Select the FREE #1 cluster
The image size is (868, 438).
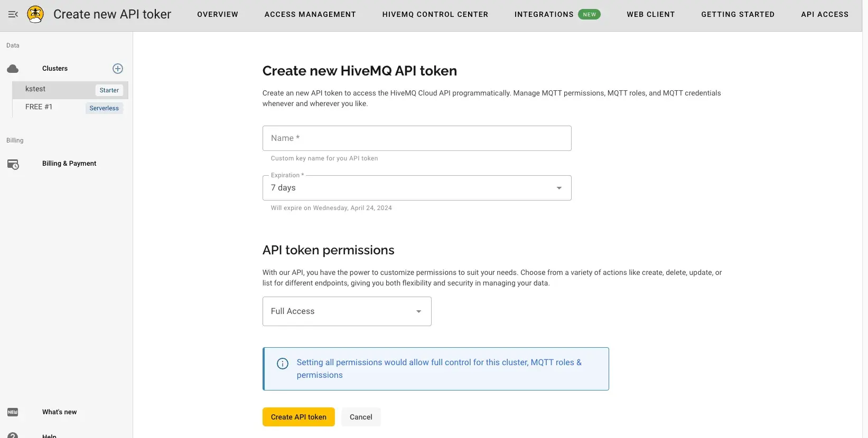pos(70,108)
